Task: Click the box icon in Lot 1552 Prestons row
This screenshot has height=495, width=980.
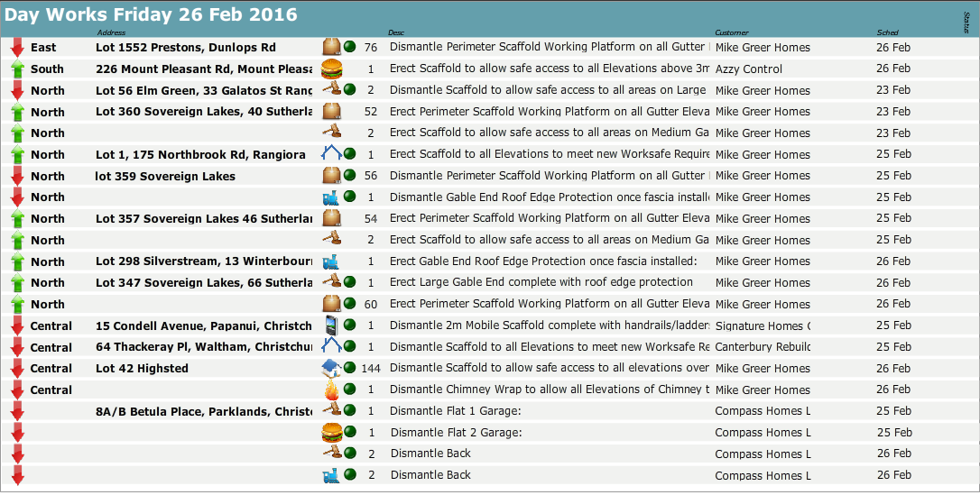Action: 331,47
